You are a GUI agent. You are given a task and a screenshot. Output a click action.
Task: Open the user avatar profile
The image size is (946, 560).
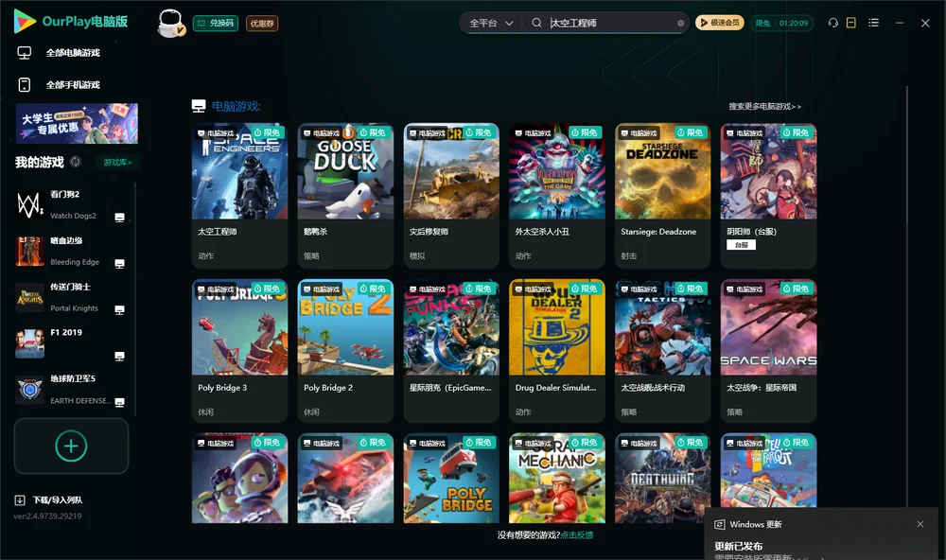pos(170,23)
